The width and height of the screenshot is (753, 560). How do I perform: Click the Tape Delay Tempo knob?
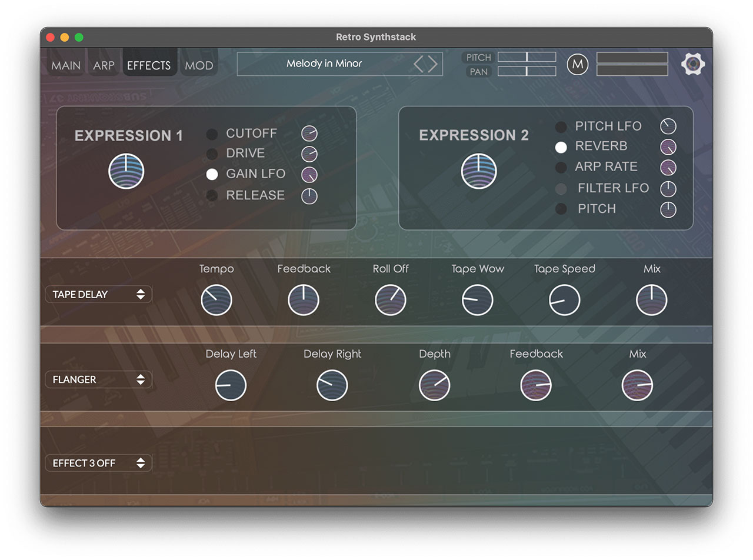(x=216, y=300)
